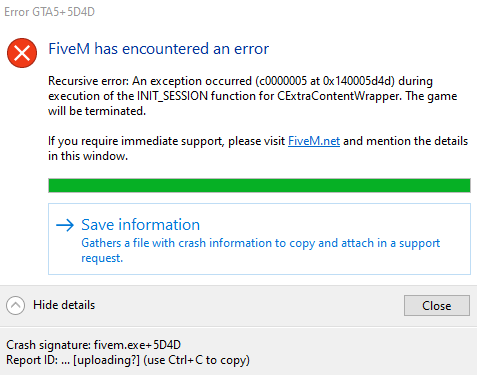Open the FiveM.net support link
The height and width of the screenshot is (375, 477).
[x=314, y=141]
